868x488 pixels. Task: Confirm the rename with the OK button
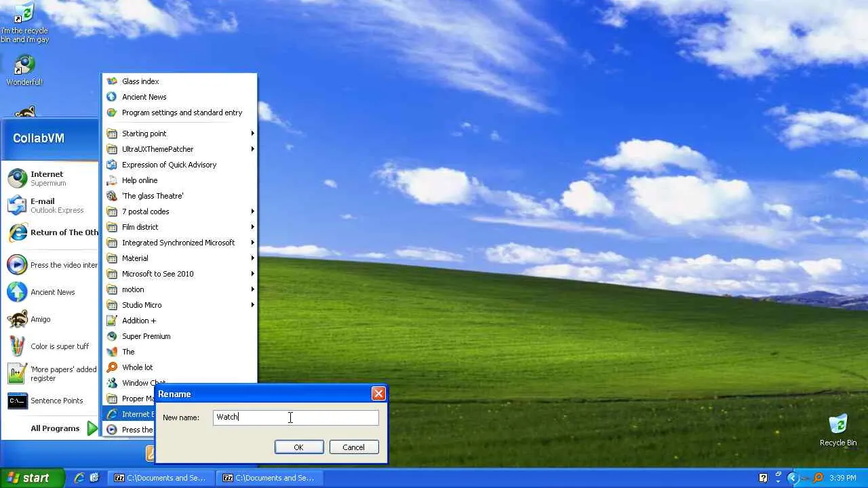click(x=298, y=447)
